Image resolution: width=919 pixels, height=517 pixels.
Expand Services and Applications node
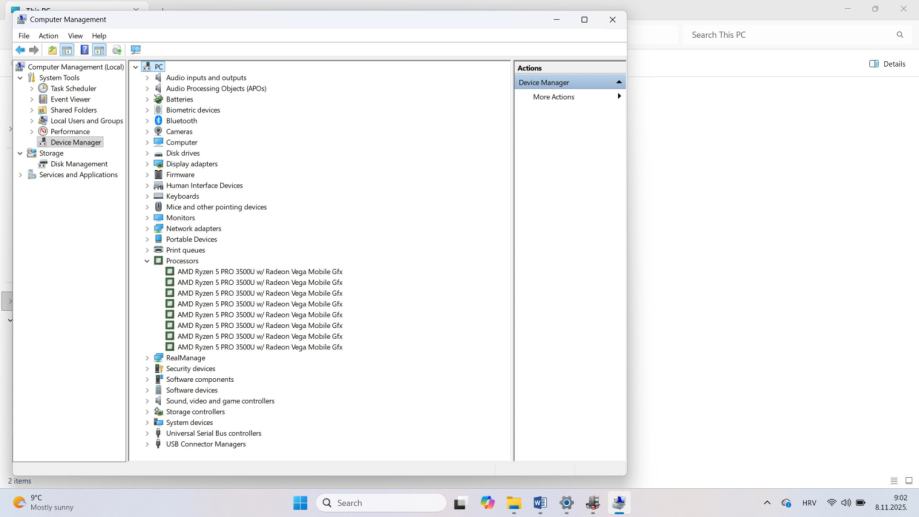pyautogui.click(x=20, y=175)
